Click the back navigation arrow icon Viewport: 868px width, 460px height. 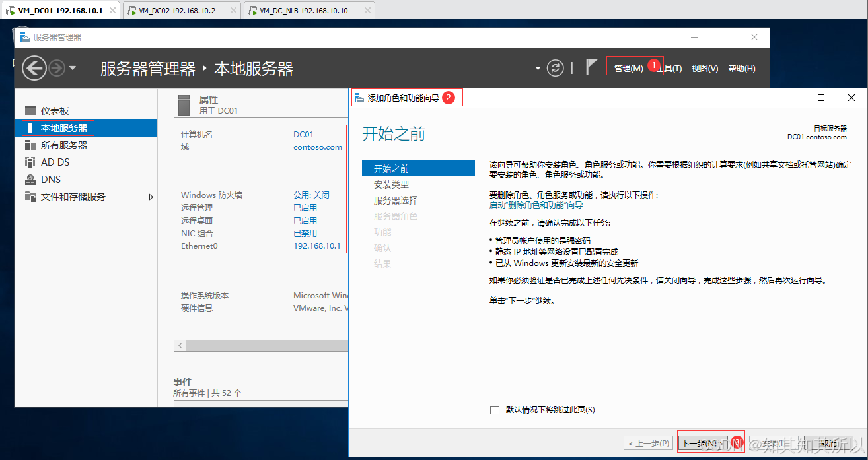34,68
